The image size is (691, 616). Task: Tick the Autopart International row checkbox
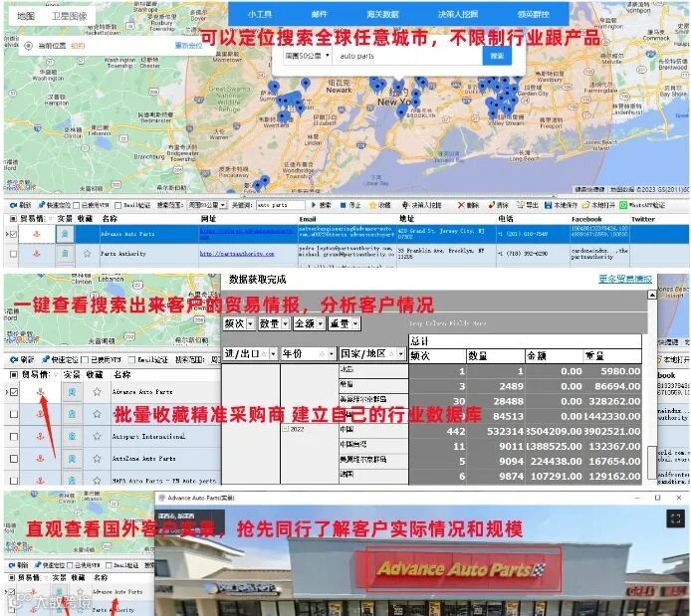14,436
